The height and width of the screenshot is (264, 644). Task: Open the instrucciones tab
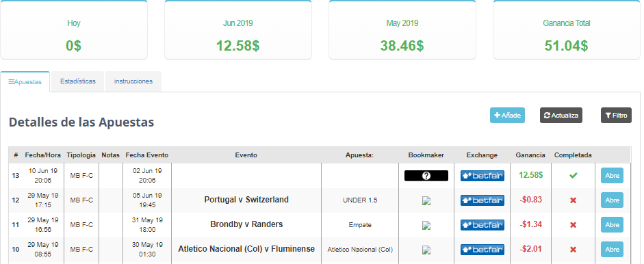[x=133, y=81]
